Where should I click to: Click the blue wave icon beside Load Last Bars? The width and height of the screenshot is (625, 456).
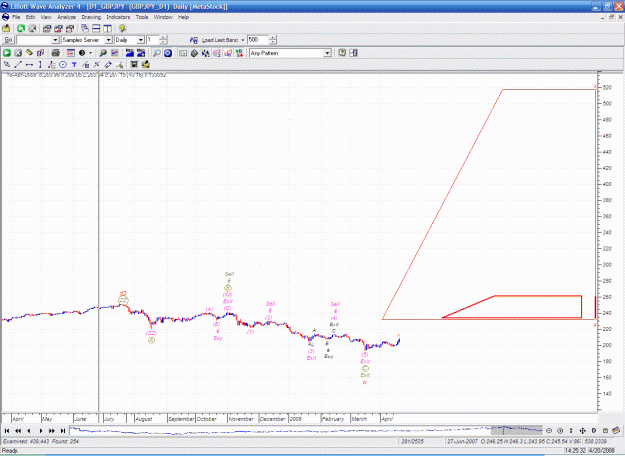click(194, 40)
